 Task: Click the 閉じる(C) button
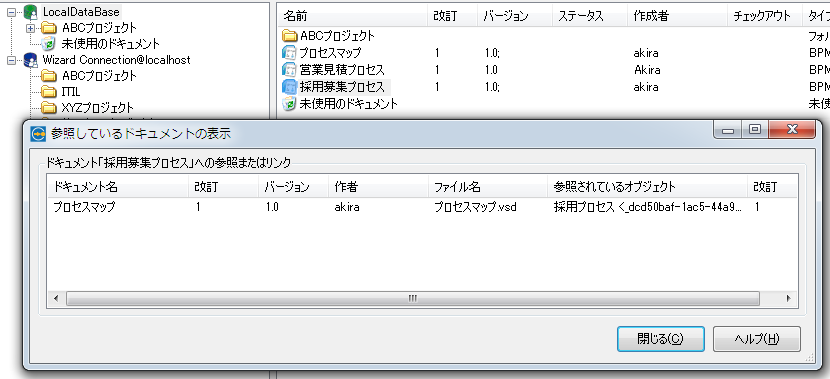[661, 339]
